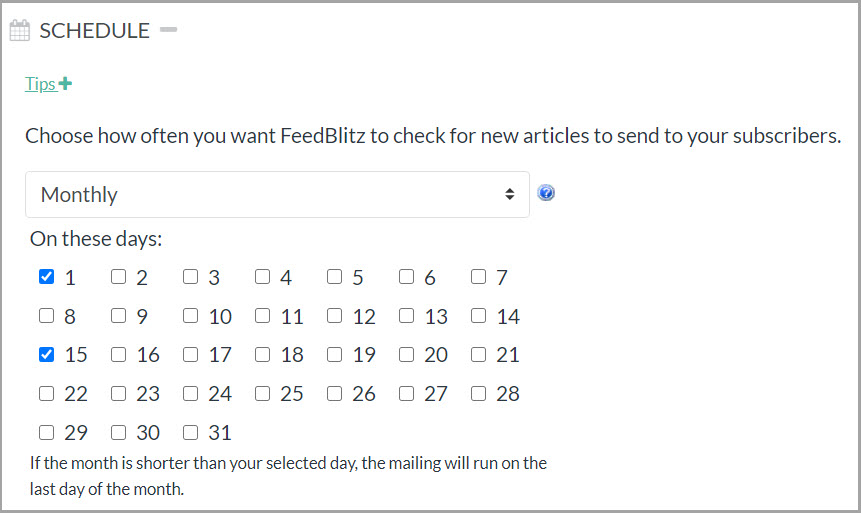Tick the day 14 checkbox
This screenshot has width=861, height=513.
tap(479, 316)
